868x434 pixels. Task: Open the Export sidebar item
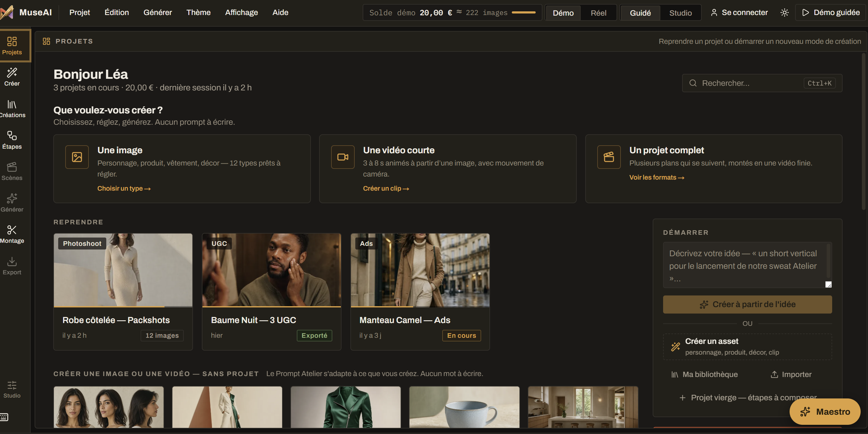click(12, 266)
